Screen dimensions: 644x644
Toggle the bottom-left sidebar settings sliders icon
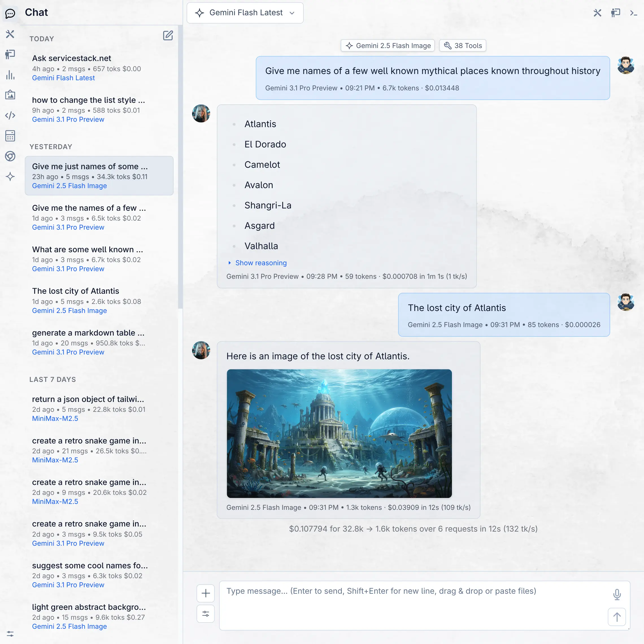coord(10,634)
